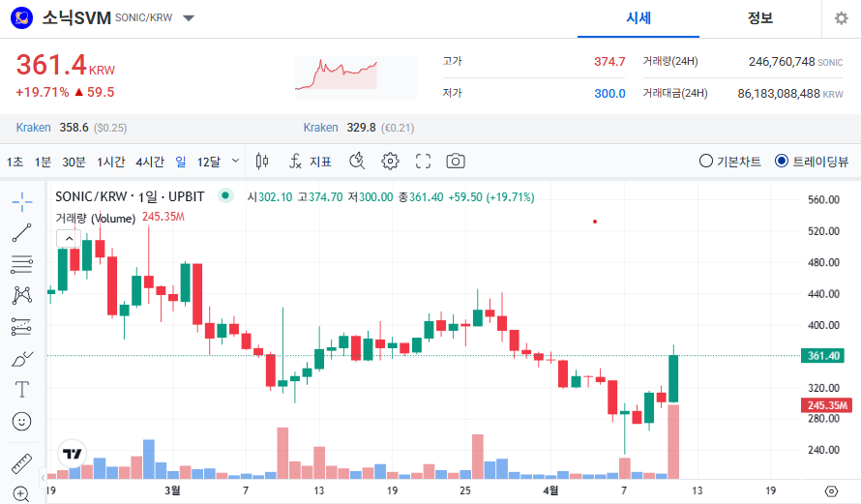Select the crosshair cursor tool
The image size is (861, 504).
[22, 202]
